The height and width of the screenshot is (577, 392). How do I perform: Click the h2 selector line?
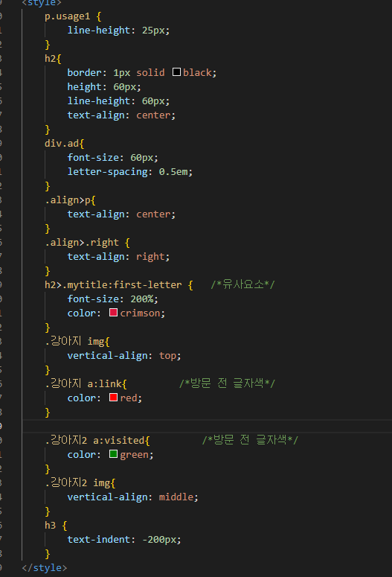53,59
